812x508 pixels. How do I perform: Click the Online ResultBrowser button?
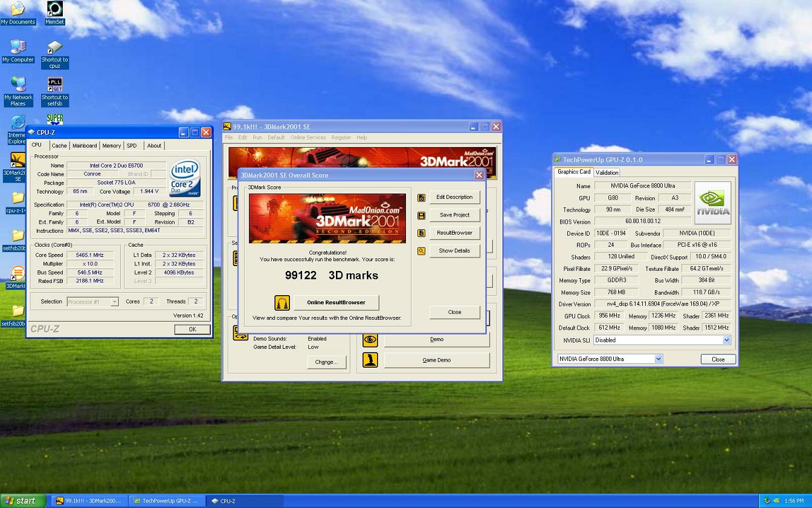tap(337, 302)
